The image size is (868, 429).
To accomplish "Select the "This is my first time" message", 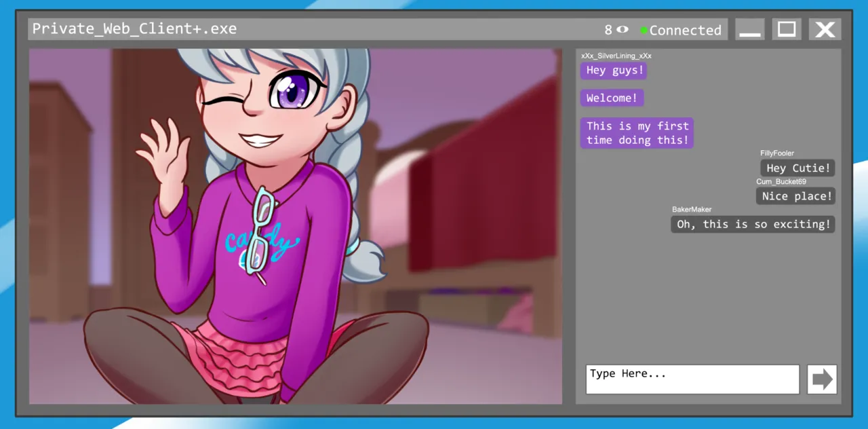I will coord(637,133).
